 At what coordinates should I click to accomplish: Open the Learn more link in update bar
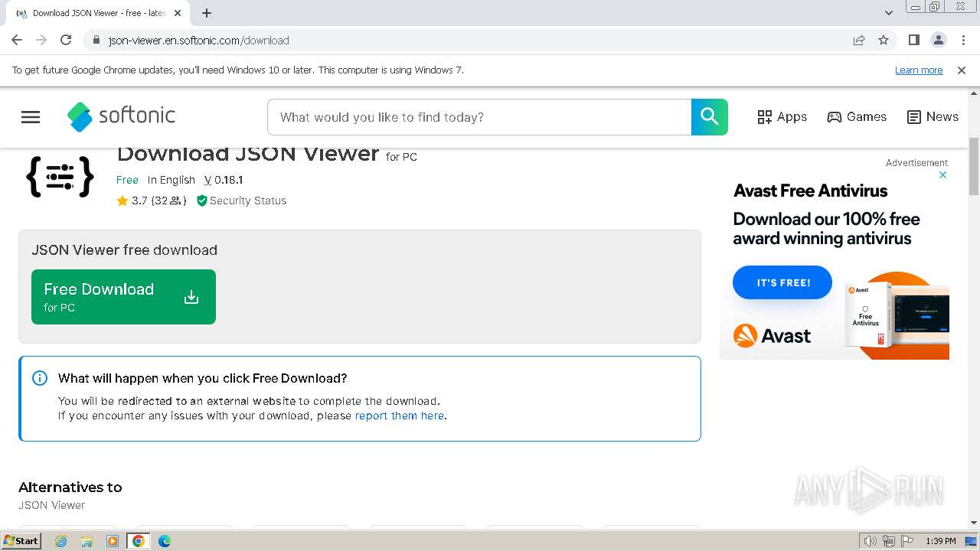(x=919, y=70)
